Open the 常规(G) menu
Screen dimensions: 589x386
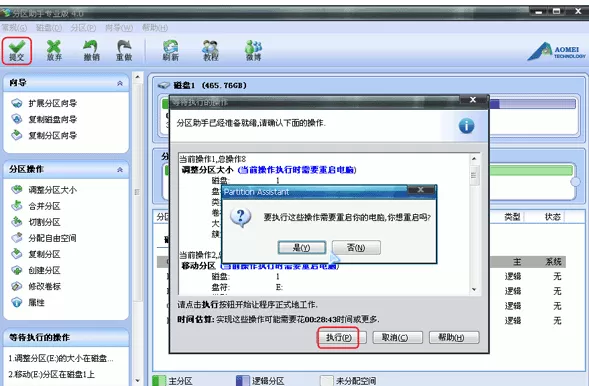click(x=14, y=28)
